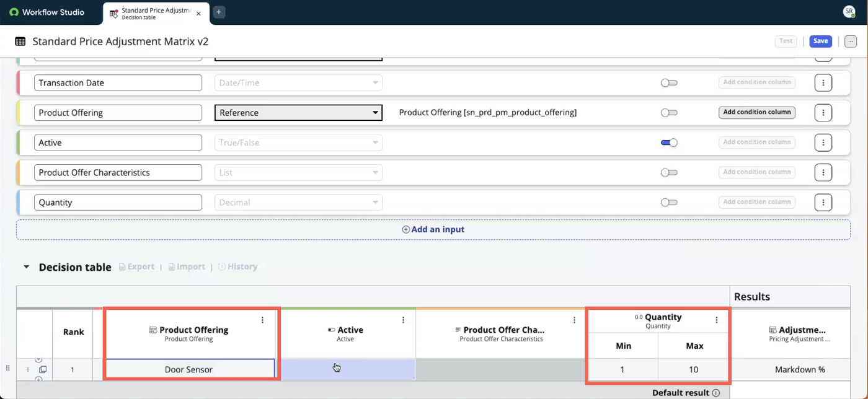This screenshot has height=399, width=868.
Task: Click the Rank column header
Action: click(x=73, y=332)
